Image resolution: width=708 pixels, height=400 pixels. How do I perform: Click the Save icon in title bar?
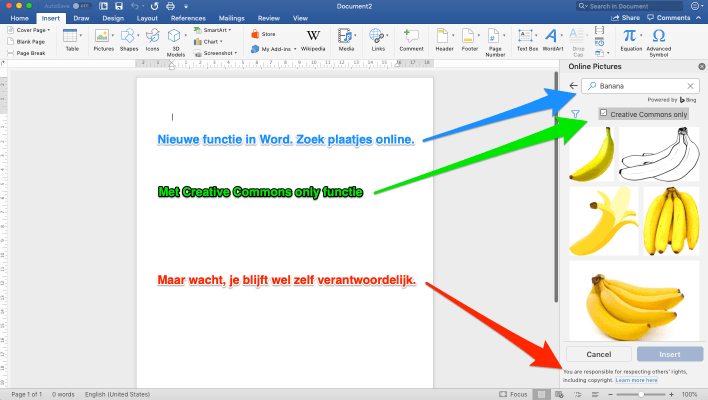point(119,6)
